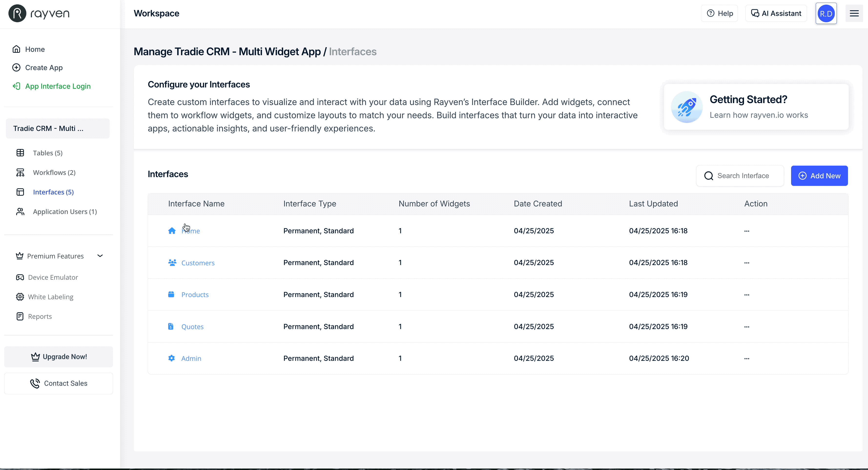
Task: Click the R.D user avatar
Action: tap(826, 13)
